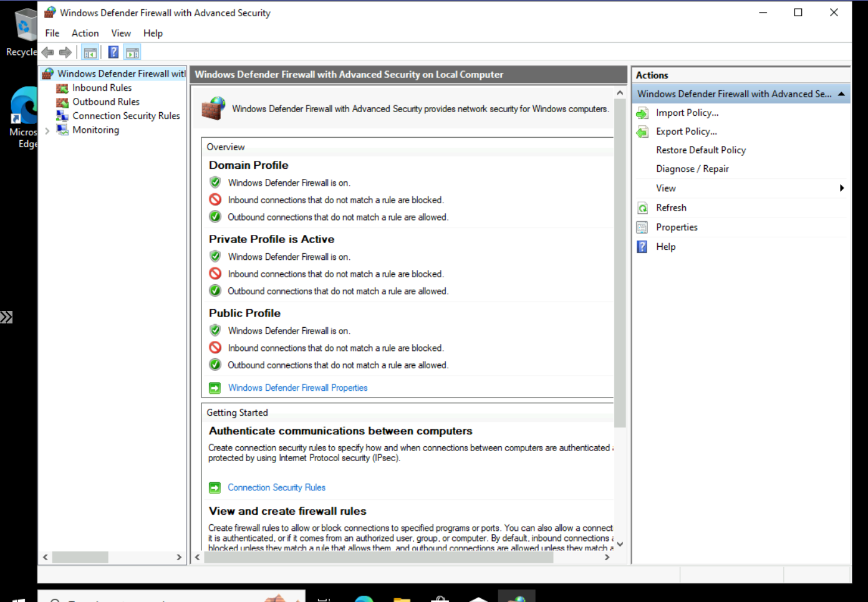Click the double-chevron expand handle at left edge
Viewport: 868px width, 602px height.
coord(6,317)
